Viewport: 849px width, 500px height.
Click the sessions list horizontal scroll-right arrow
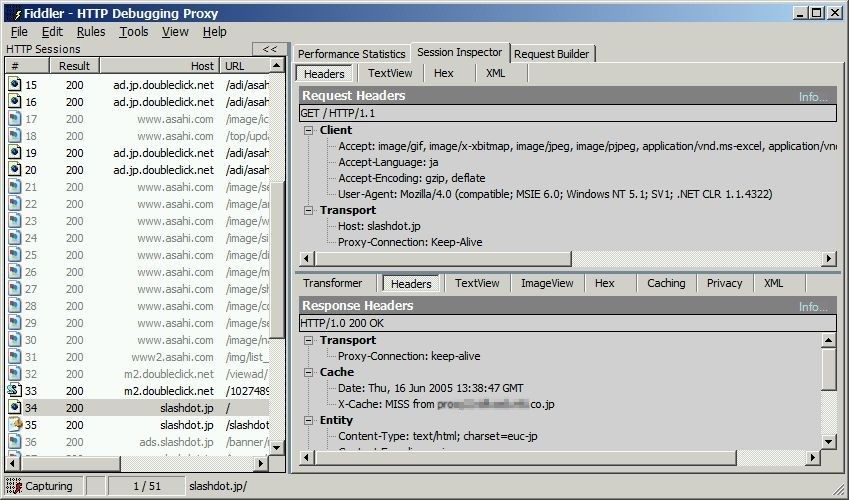(261, 463)
